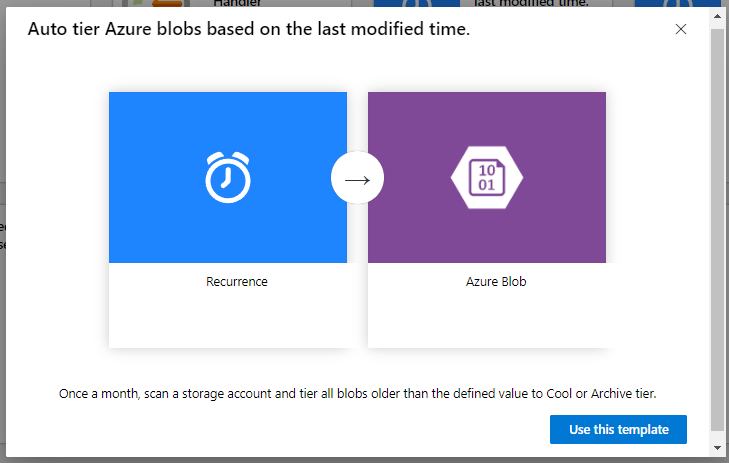Click the 'Auto tier Azure blobs' dialog title

pos(249,29)
